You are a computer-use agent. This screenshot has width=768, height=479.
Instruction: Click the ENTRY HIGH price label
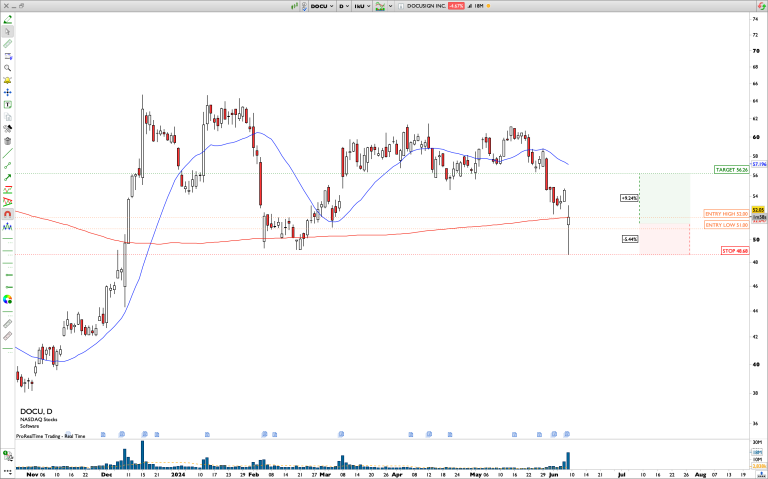click(726, 214)
